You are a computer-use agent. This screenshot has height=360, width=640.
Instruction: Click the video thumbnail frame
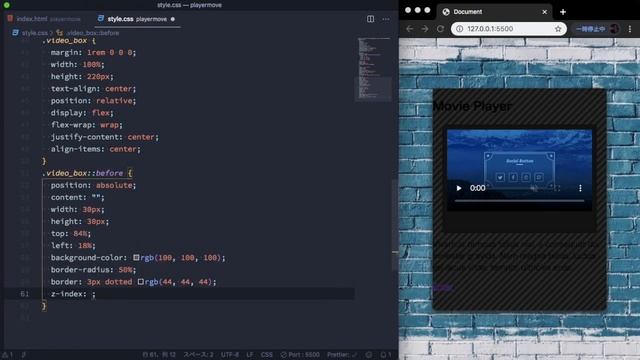(x=519, y=170)
